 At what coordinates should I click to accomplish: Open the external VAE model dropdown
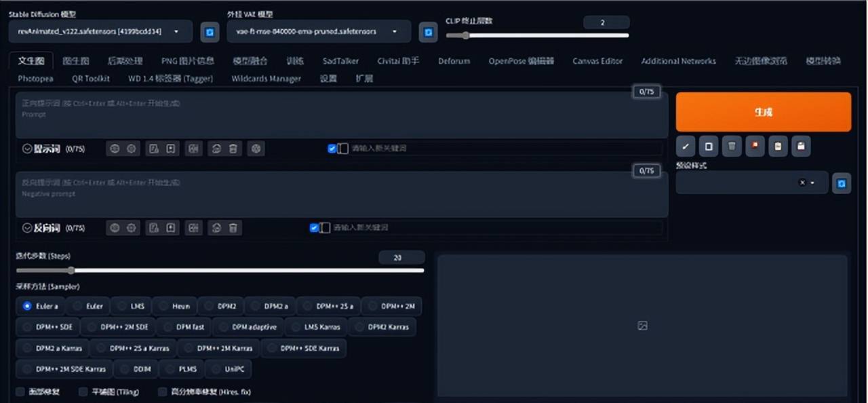click(319, 31)
